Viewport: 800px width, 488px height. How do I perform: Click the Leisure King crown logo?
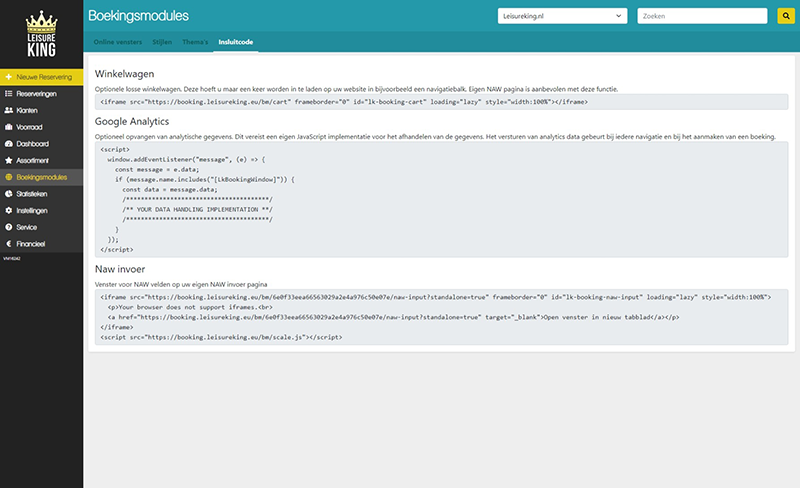41,34
